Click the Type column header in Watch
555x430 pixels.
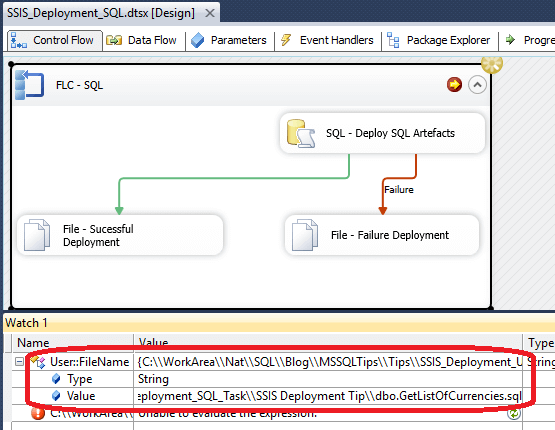coord(539,343)
